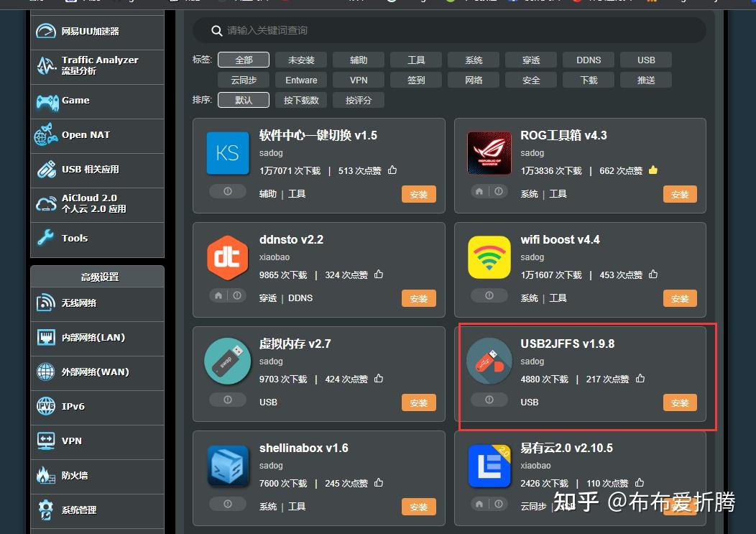This screenshot has width=756, height=534.
Task: Click the 虚拟内存 swap app icon
Action: (228, 361)
